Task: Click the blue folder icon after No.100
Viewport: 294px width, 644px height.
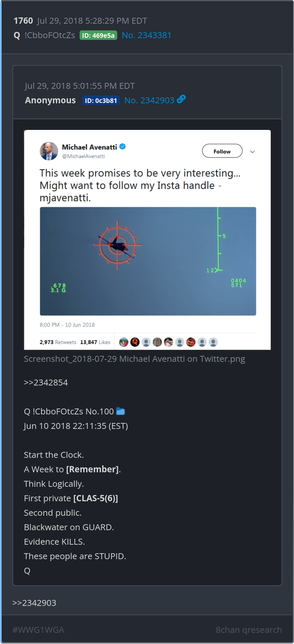Action: pyautogui.click(x=121, y=411)
